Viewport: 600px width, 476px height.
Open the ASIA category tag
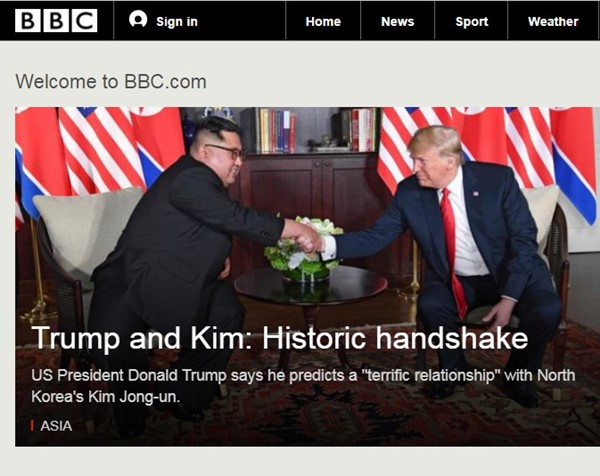[x=56, y=426]
